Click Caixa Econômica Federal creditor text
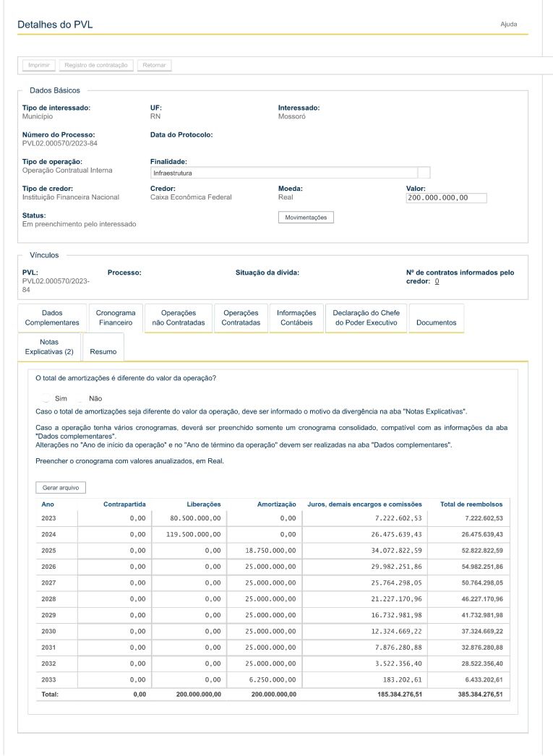The width and height of the screenshot is (553, 756). [x=191, y=197]
